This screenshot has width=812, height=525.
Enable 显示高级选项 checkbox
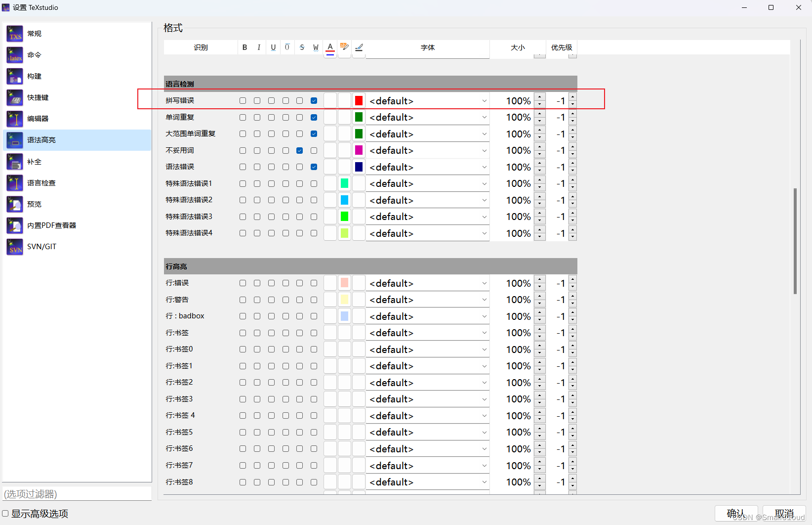point(5,514)
